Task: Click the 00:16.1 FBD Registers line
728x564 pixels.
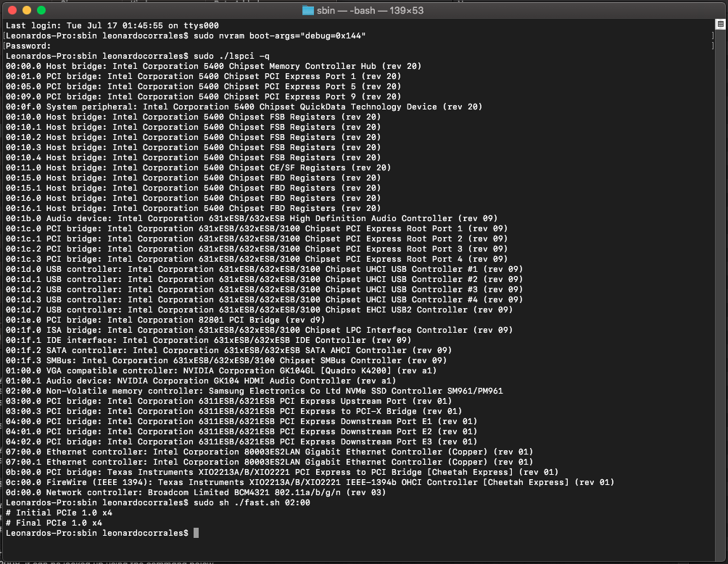Action: pyautogui.click(x=193, y=209)
